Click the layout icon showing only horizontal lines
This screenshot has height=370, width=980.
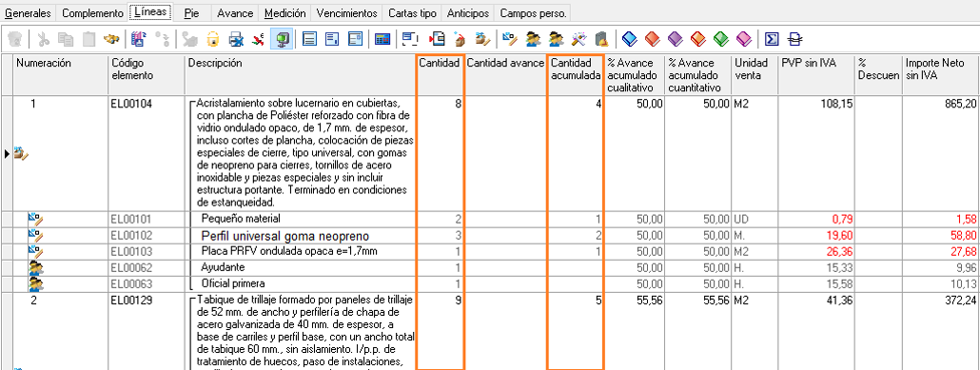309,39
